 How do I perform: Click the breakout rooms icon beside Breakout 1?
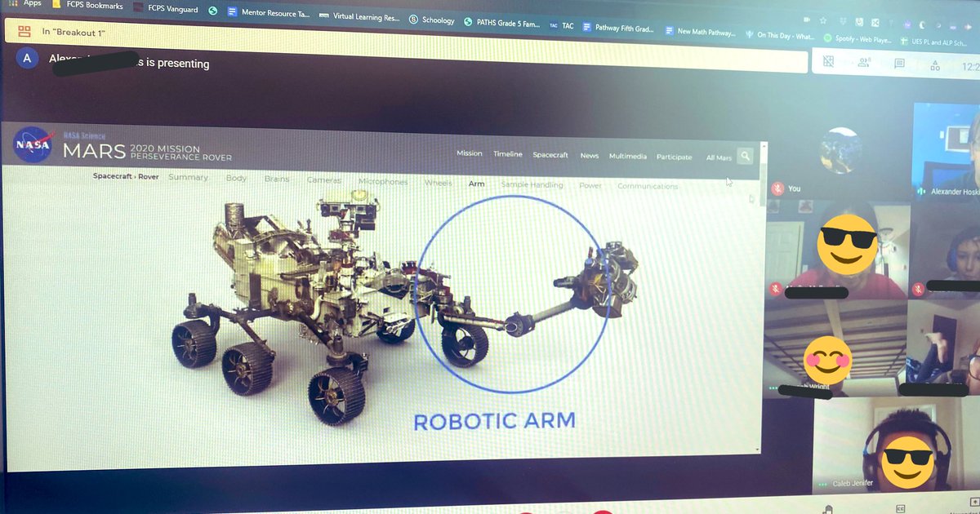click(24, 32)
